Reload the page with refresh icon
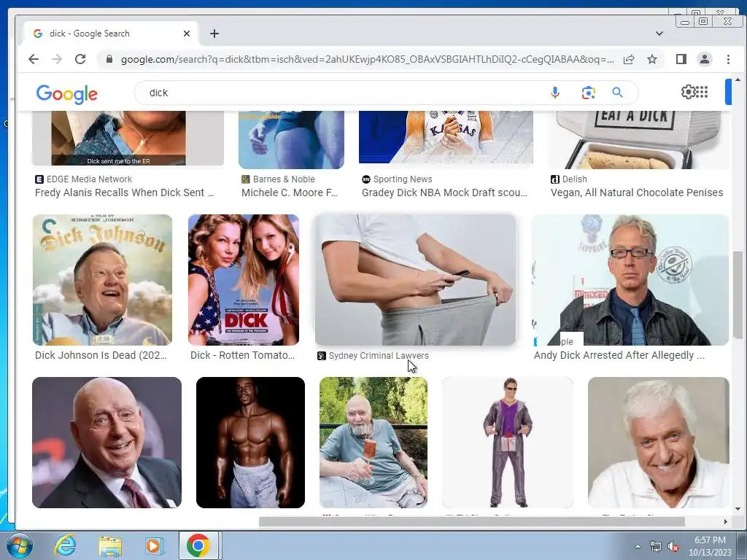 80,59
